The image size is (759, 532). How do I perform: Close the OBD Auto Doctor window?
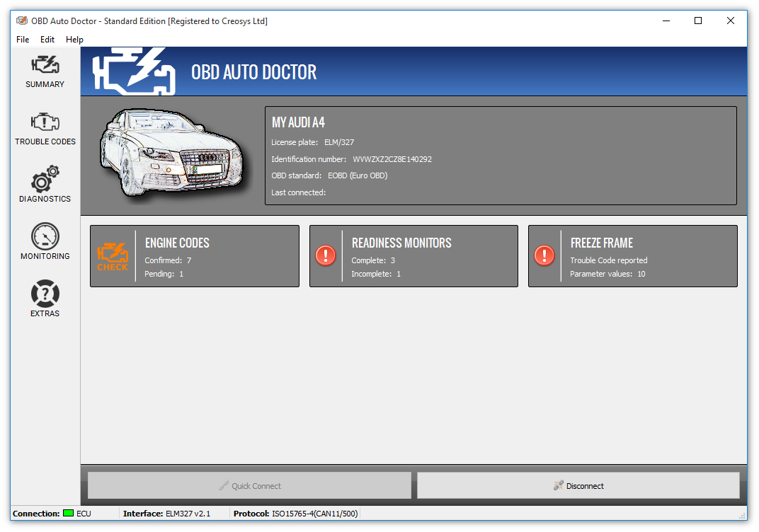tap(731, 21)
